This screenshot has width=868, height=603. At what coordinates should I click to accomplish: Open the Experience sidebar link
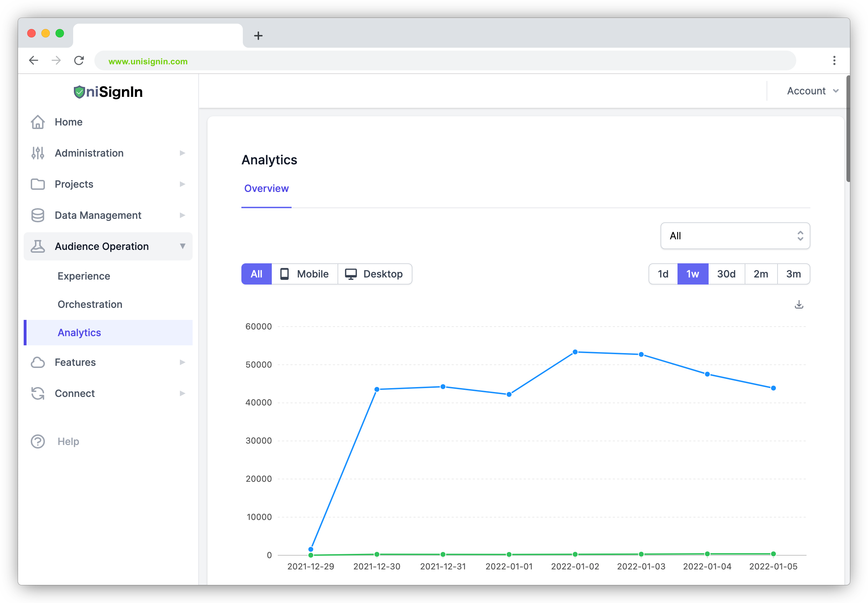84,276
